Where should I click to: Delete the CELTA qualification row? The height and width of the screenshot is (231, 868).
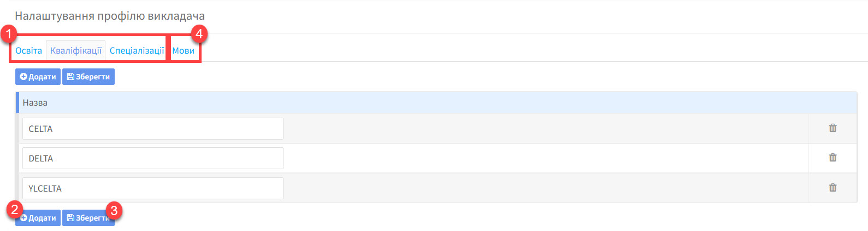(832, 128)
